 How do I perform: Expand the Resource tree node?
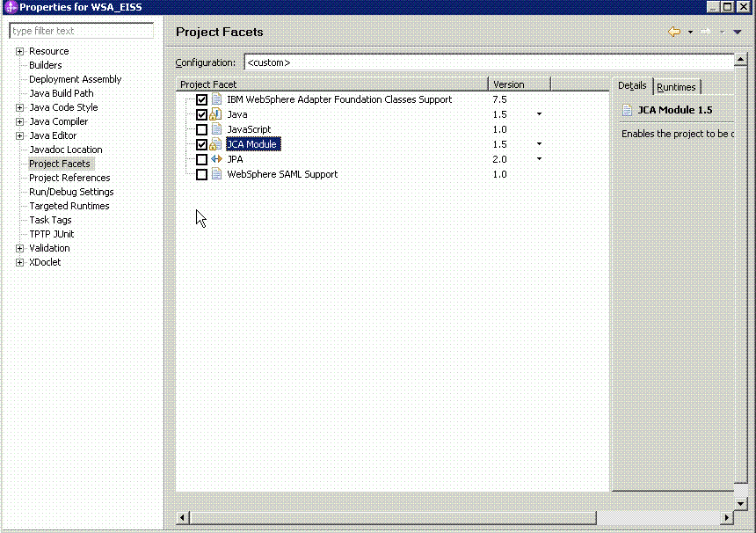coord(19,51)
